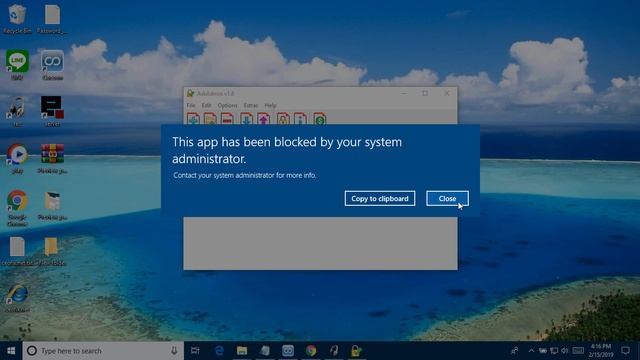640x360 pixels.
Task: Open the Help menu in AskAdmin window
Action: (270, 105)
